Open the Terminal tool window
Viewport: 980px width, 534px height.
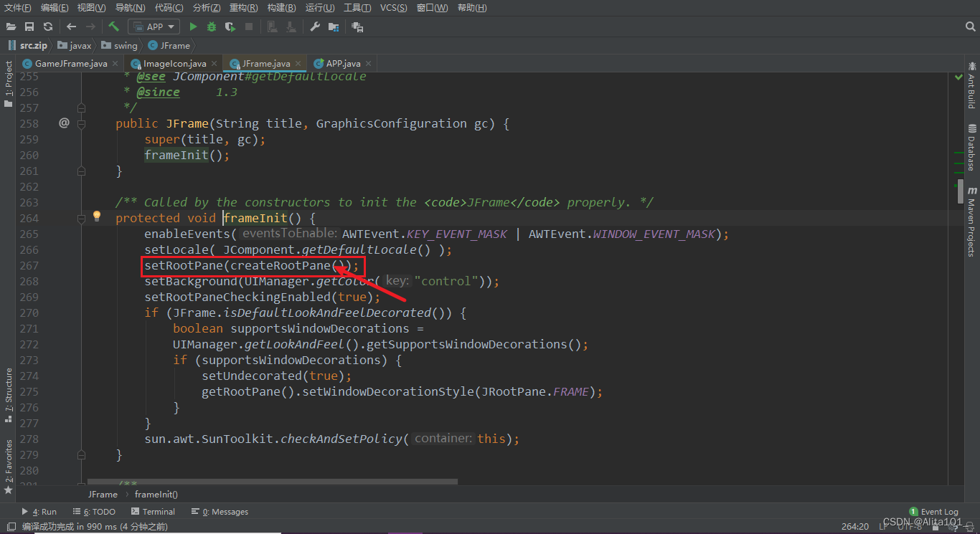153,512
